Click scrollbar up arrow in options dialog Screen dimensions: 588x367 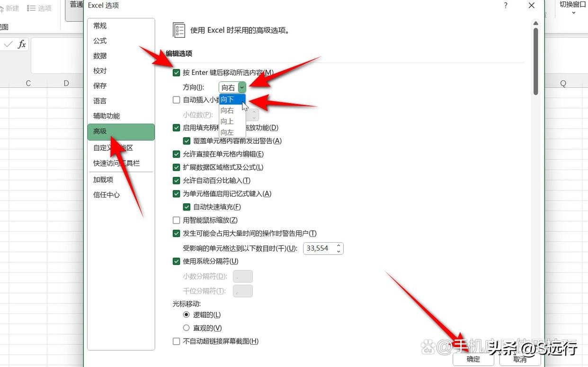pos(536,23)
